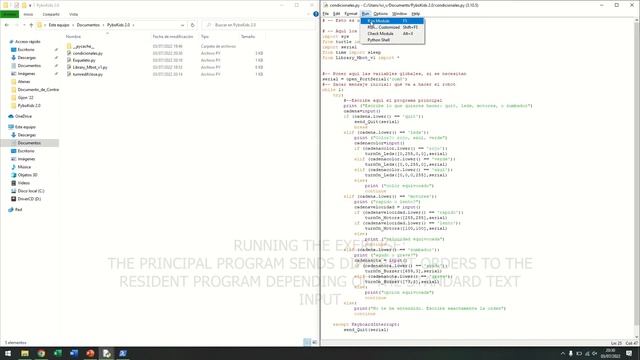Open Word from taskbar
This screenshot has width=640, height=360.
74,353
